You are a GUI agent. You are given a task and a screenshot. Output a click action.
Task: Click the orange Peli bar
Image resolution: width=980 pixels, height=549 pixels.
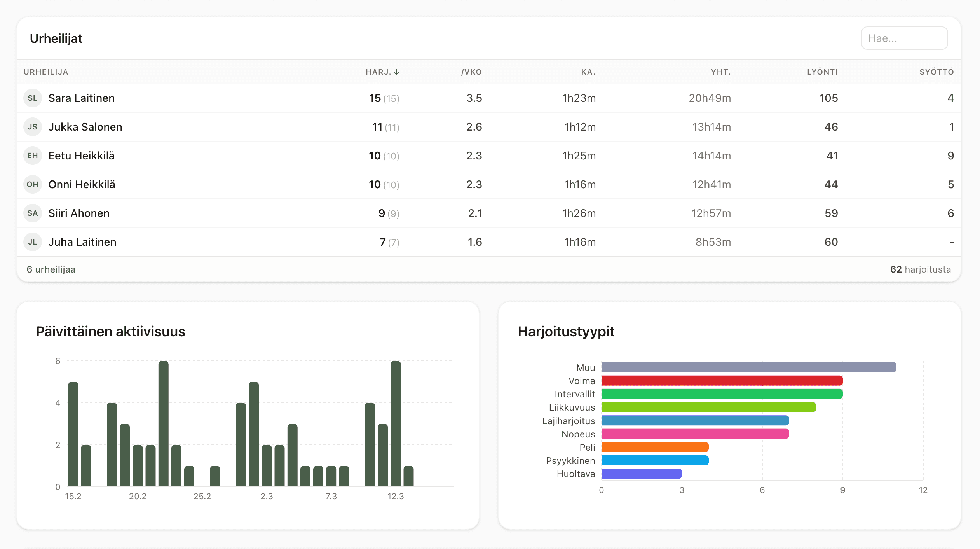pos(655,447)
